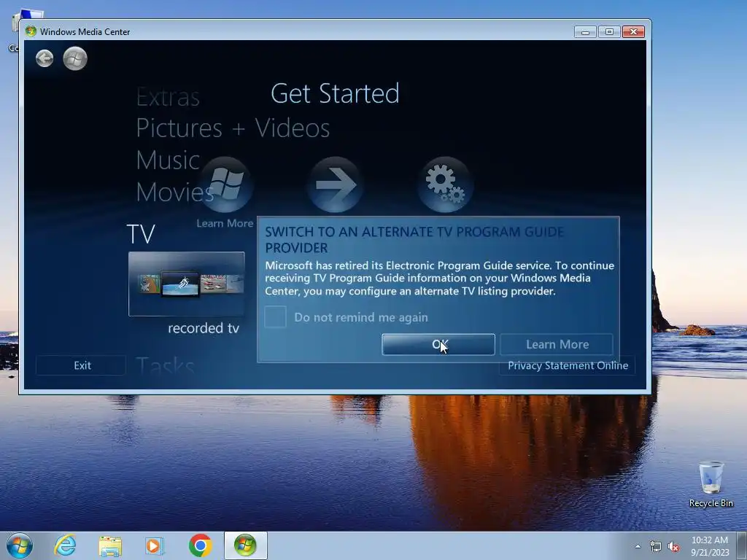
Task: Open the recorded tv thumbnail
Action: coord(186,284)
